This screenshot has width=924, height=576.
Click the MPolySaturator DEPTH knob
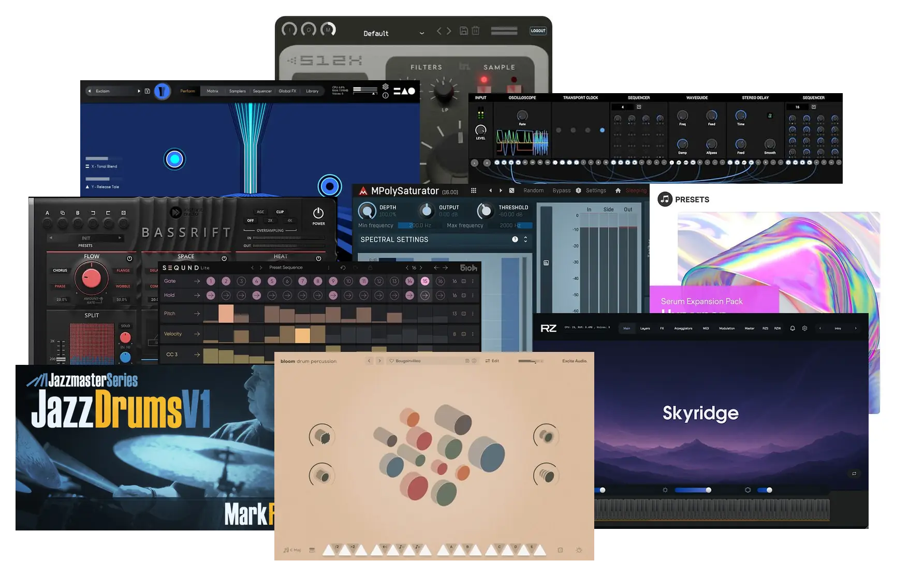point(367,211)
